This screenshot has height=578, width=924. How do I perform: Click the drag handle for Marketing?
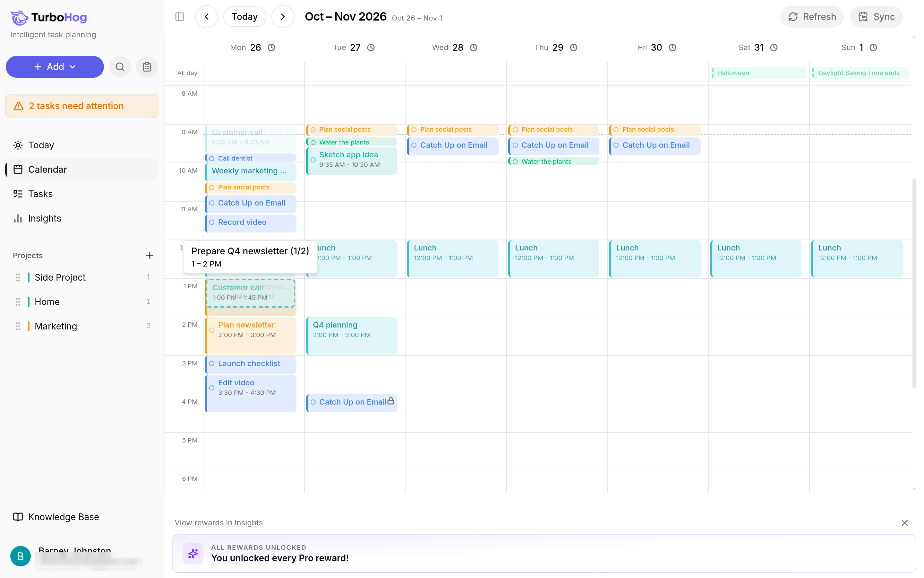point(18,326)
